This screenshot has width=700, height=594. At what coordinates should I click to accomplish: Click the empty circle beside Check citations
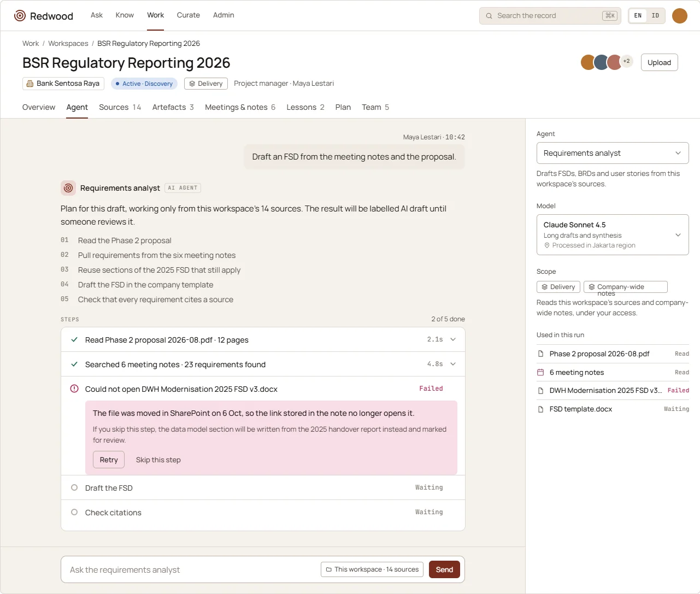coord(74,512)
